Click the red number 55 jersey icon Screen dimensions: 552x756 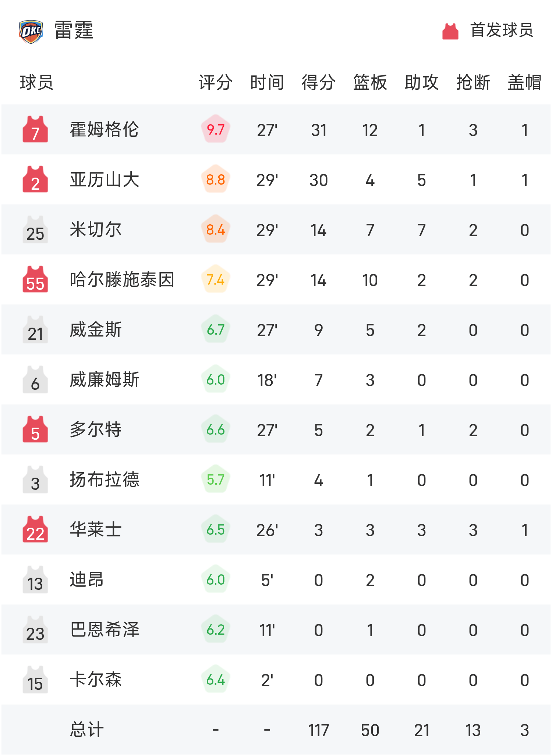(35, 279)
